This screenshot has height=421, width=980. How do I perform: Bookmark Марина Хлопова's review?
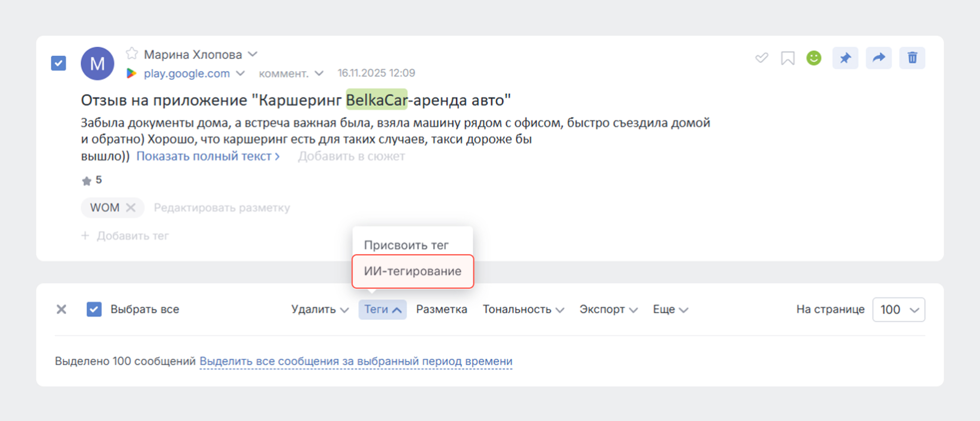[787, 58]
